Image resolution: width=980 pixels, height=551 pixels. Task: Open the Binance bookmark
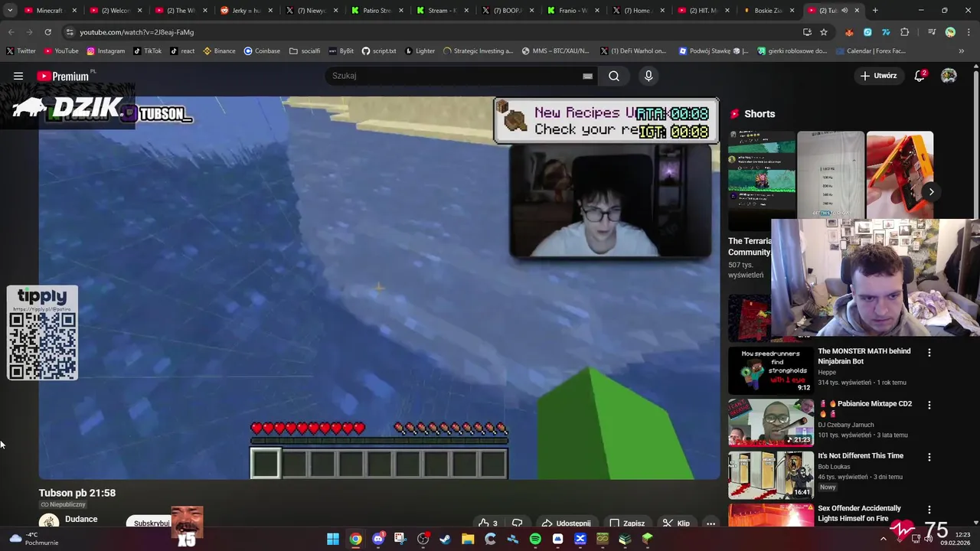pos(219,51)
